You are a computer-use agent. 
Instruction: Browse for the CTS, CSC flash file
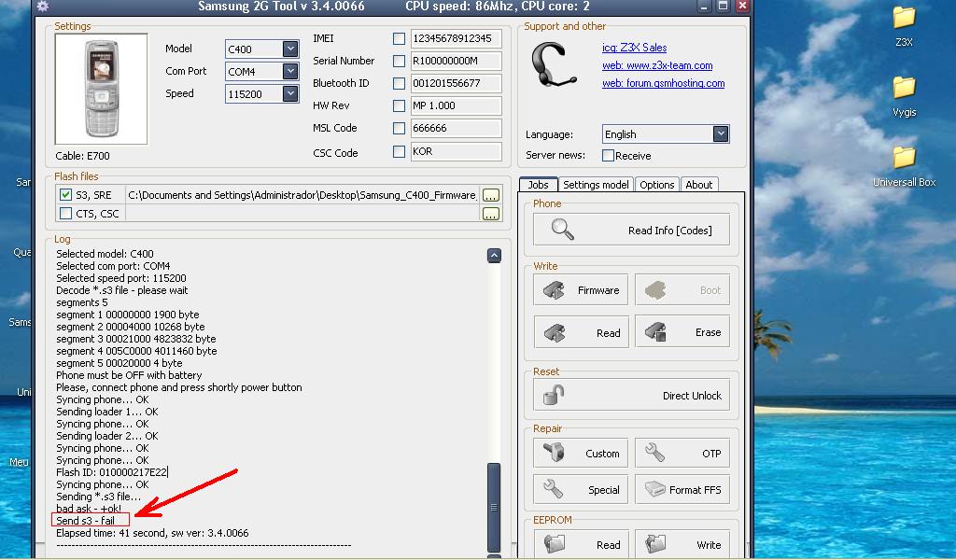point(491,214)
